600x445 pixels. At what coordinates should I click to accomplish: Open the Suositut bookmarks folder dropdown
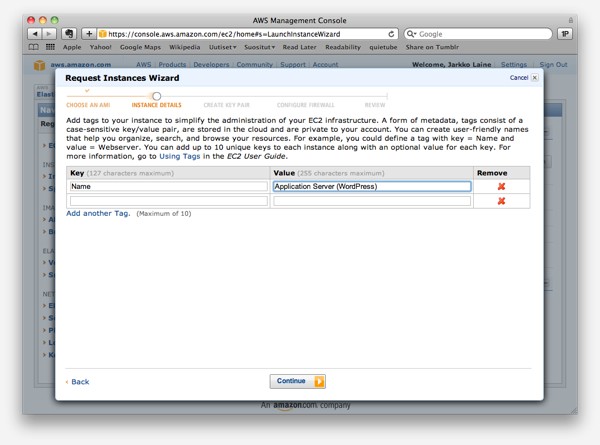click(x=259, y=47)
